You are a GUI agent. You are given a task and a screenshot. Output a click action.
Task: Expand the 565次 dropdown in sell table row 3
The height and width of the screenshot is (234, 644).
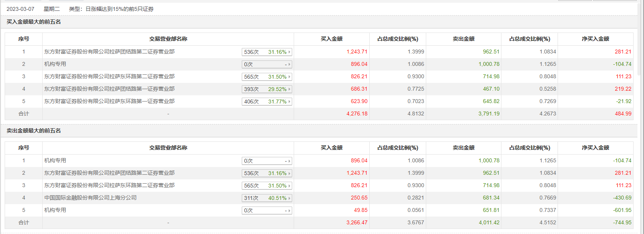tap(267, 186)
